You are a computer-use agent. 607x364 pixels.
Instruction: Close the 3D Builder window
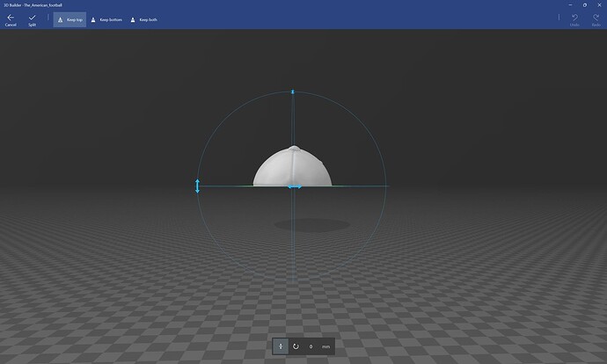point(599,5)
